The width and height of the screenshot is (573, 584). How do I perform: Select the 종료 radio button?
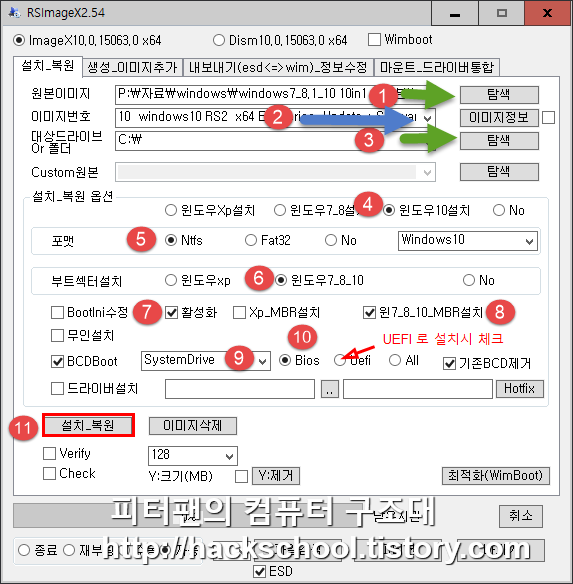coord(24,550)
